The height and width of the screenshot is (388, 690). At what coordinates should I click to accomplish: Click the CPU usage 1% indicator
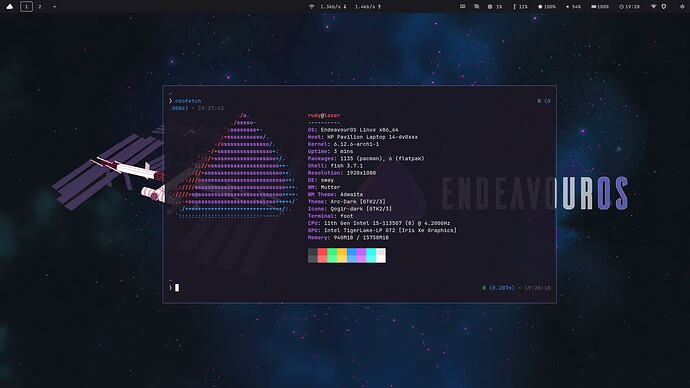coord(495,7)
